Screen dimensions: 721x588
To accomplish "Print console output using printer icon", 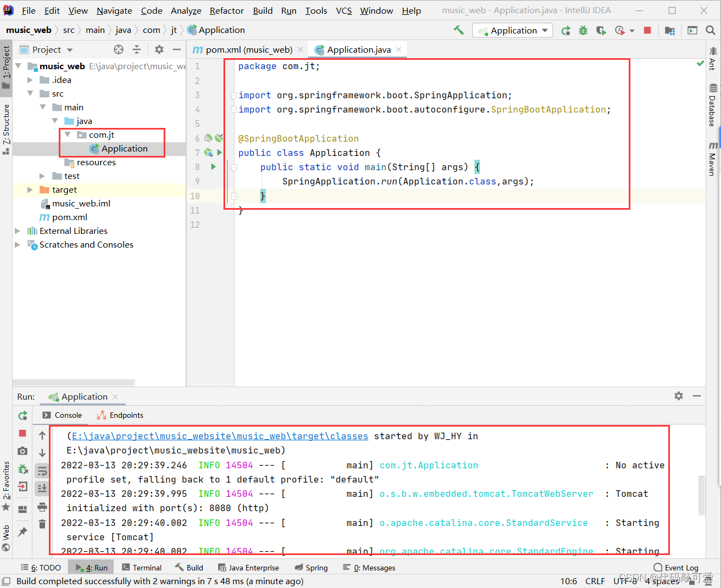I will point(42,507).
